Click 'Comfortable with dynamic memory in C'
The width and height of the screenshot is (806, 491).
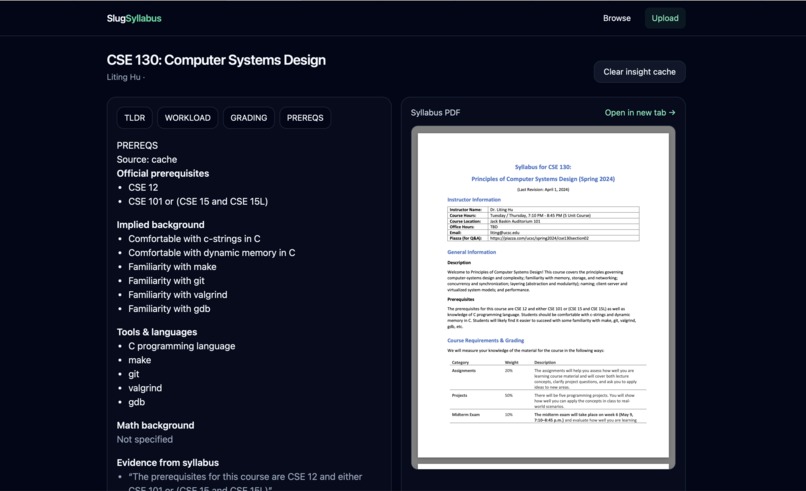point(212,253)
